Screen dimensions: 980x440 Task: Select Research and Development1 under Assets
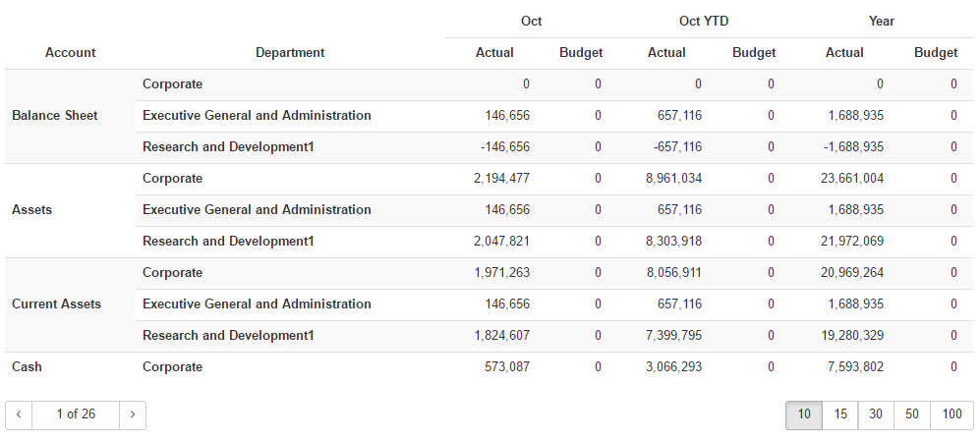pos(228,242)
